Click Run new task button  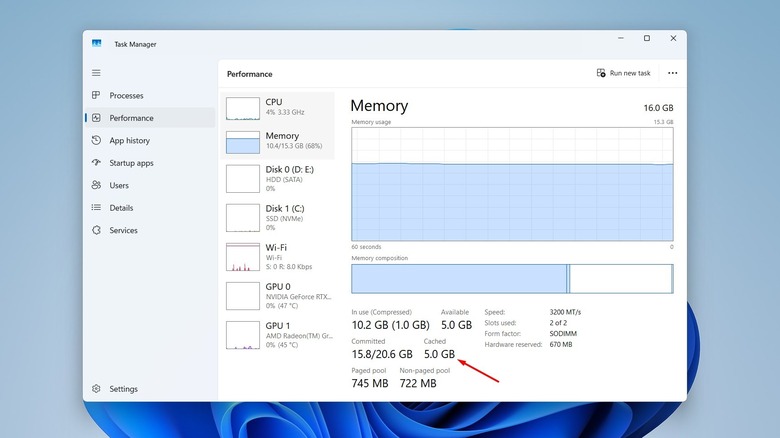[x=624, y=73]
